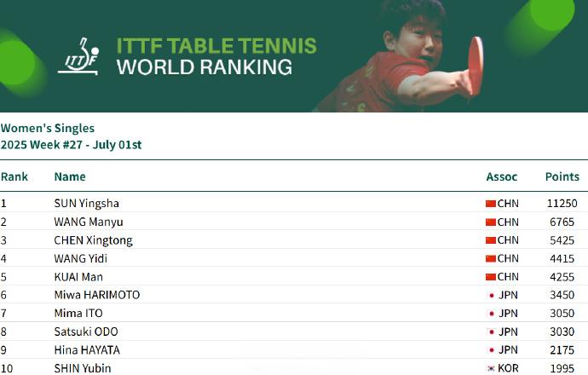Click the Women's Singles heading
The width and height of the screenshot is (588, 375).
(48, 128)
